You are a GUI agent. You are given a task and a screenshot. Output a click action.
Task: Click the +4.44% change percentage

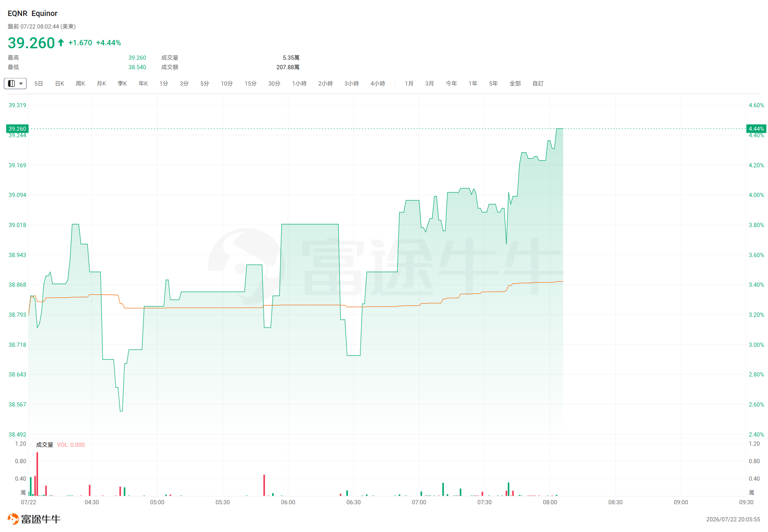108,43
